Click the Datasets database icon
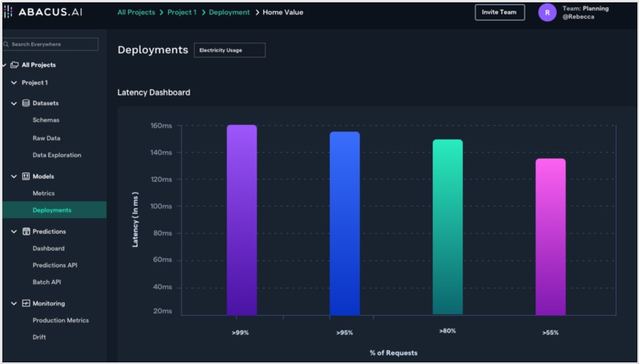 click(26, 103)
